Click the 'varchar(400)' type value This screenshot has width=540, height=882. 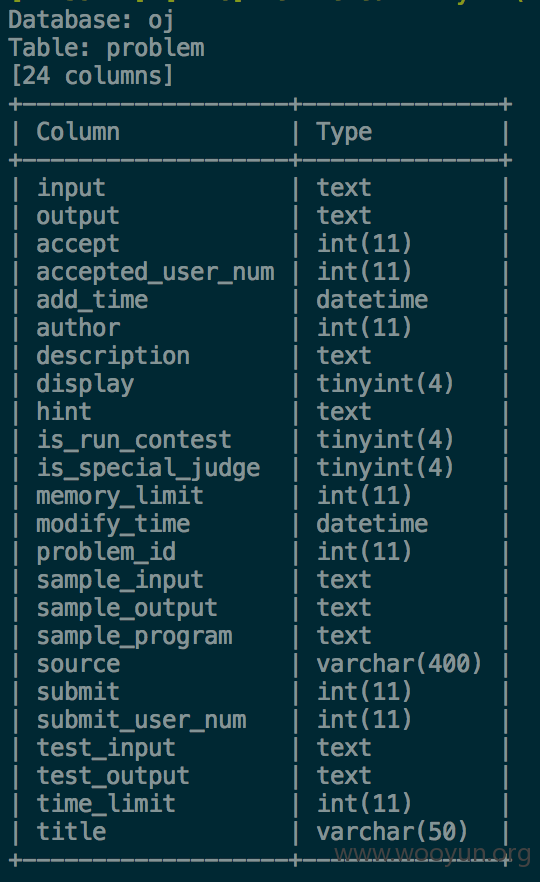click(x=399, y=664)
